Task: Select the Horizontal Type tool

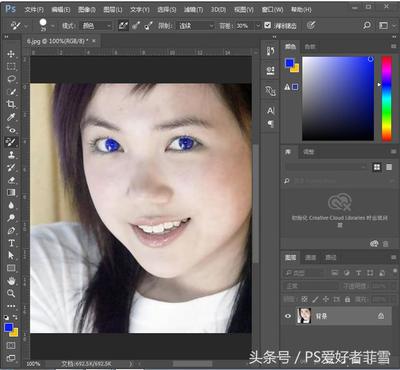Action: 11,243
